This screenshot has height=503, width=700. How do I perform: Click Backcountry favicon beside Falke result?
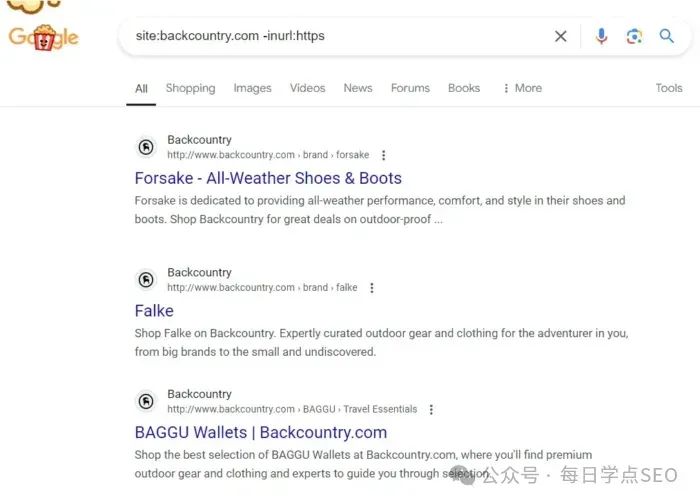click(x=146, y=280)
